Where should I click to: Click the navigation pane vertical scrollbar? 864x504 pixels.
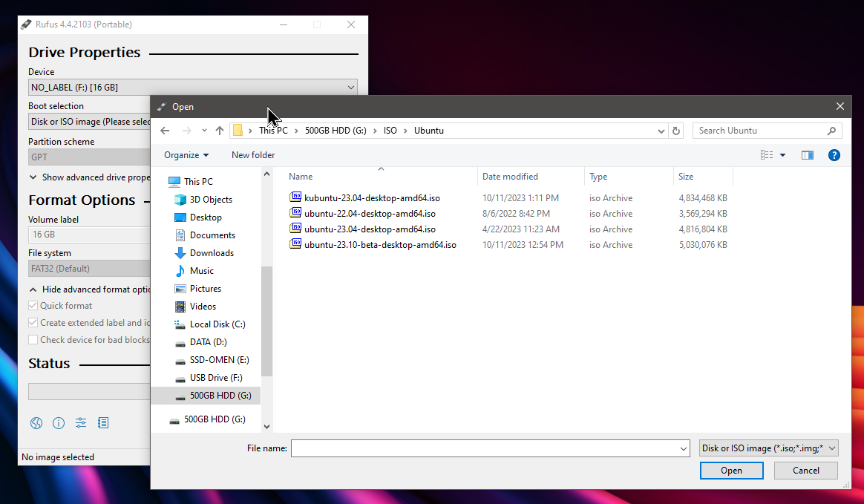tap(266, 319)
